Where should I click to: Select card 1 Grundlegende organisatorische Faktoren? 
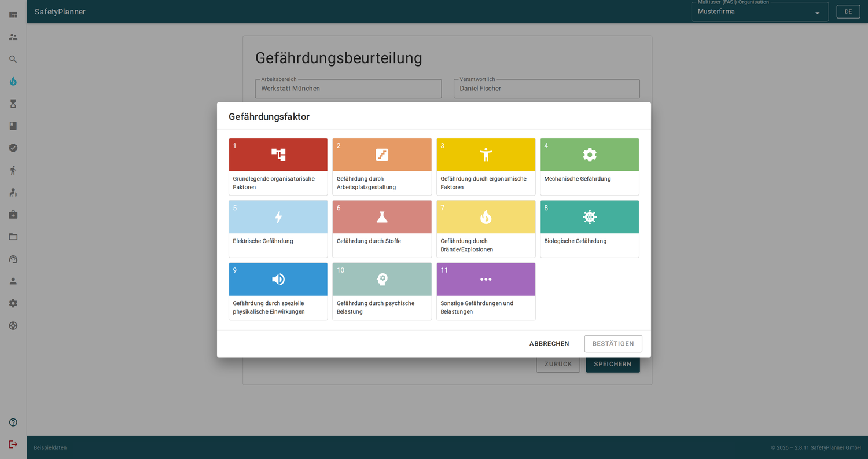click(x=278, y=167)
